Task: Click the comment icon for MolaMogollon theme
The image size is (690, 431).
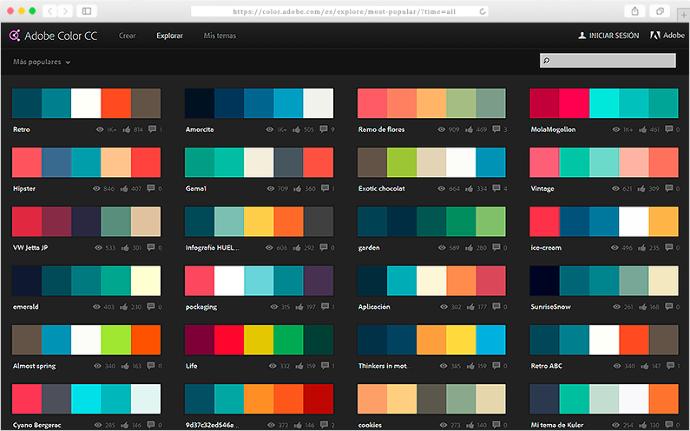Action: (669, 129)
